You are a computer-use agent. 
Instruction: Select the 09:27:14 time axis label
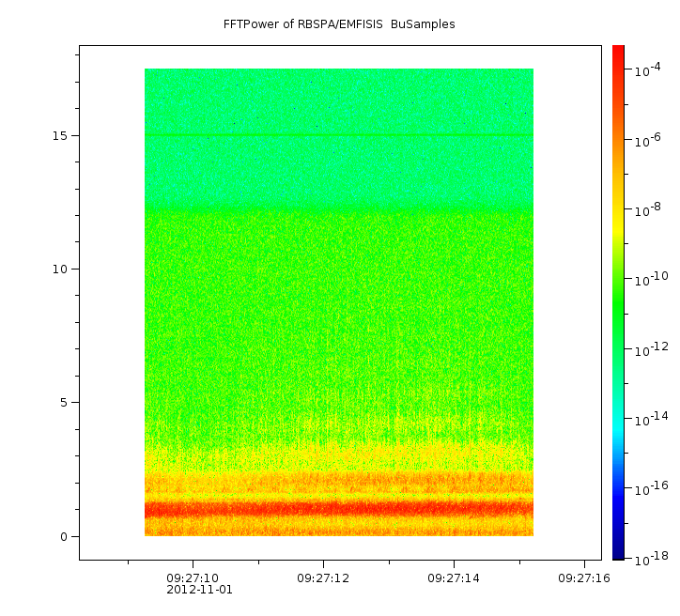pyautogui.click(x=454, y=577)
